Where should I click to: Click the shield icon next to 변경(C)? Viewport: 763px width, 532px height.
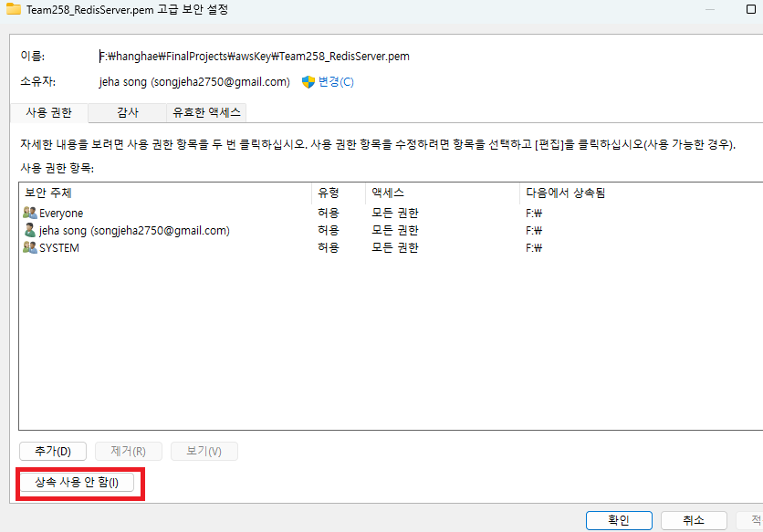(308, 82)
